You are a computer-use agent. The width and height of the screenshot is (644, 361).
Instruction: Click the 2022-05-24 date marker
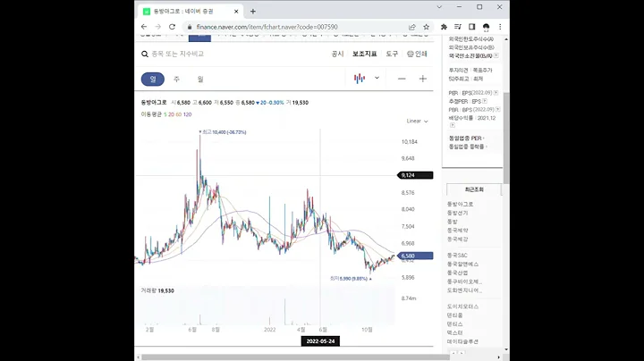[x=320, y=341]
